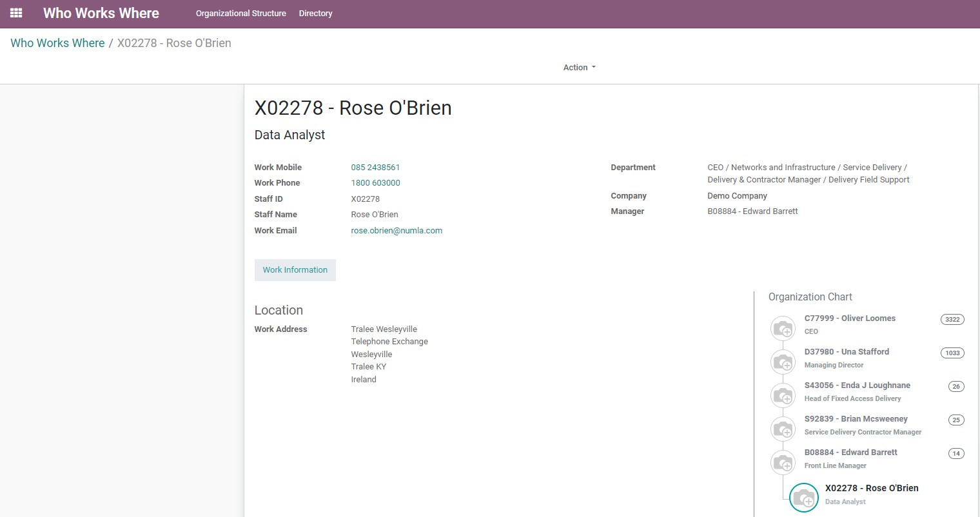The width and height of the screenshot is (980, 517).
Task: Click Brian Mcsweeney avatar placeholder
Action: pos(783,429)
